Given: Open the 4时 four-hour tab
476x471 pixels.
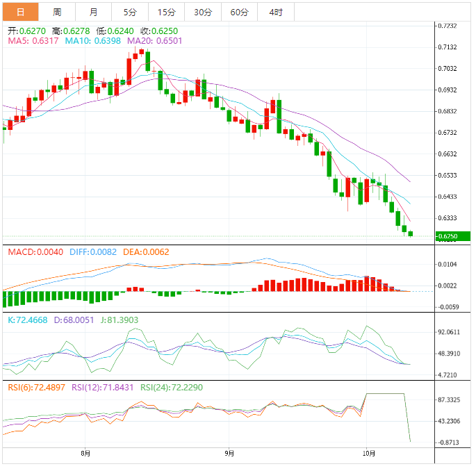Looking at the screenshot, I should pyautogui.click(x=275, y=12).
